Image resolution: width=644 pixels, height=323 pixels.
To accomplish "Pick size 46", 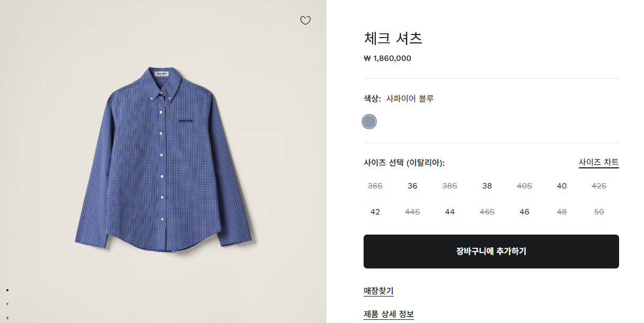I will pos(524,212).
